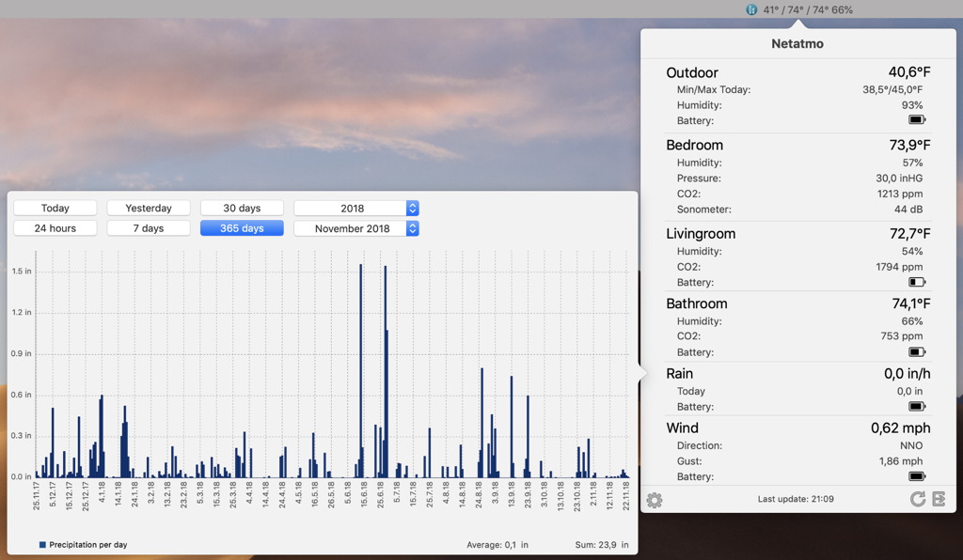Click the Livingroom section heading
The image size is (963, 560).
(x=701, y=234)
